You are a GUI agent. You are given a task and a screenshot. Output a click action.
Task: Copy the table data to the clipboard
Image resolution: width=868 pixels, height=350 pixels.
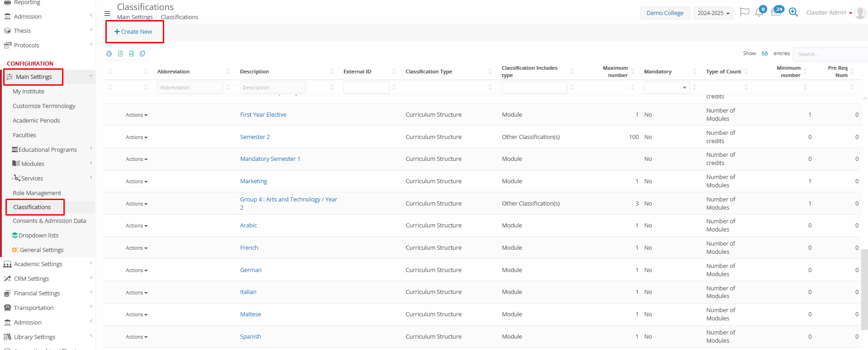(x=142, y=54)
